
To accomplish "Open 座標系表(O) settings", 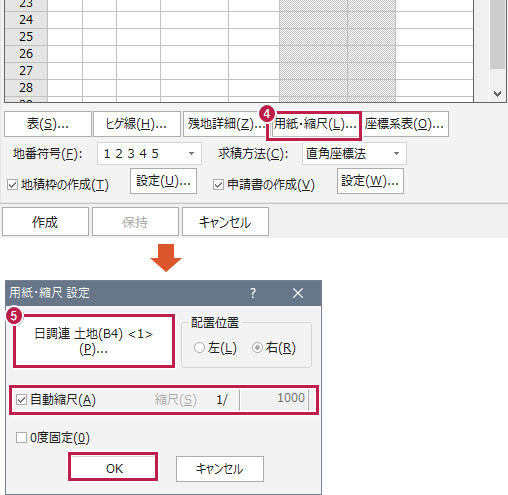I will click(405, 124).
